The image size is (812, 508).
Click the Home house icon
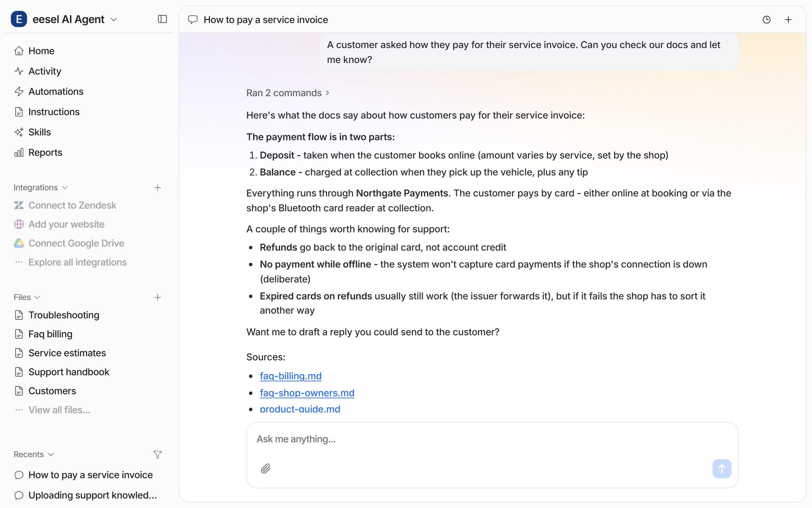[x=19, y=51]
